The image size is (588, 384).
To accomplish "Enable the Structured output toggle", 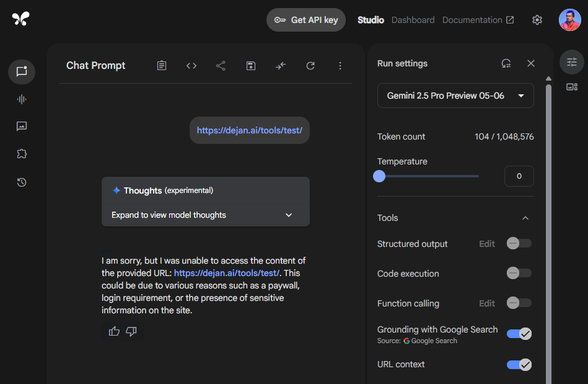I will pyautogui.click(x=519, y=243).
